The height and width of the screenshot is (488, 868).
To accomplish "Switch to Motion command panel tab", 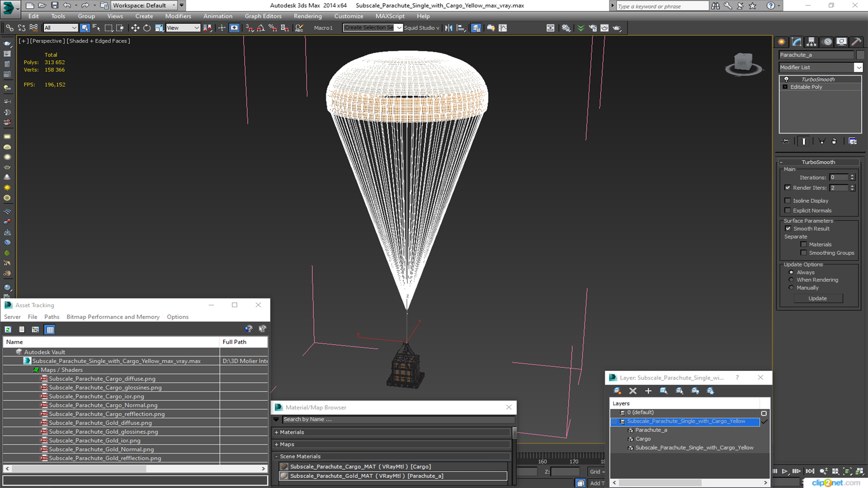I will point(827,42).
